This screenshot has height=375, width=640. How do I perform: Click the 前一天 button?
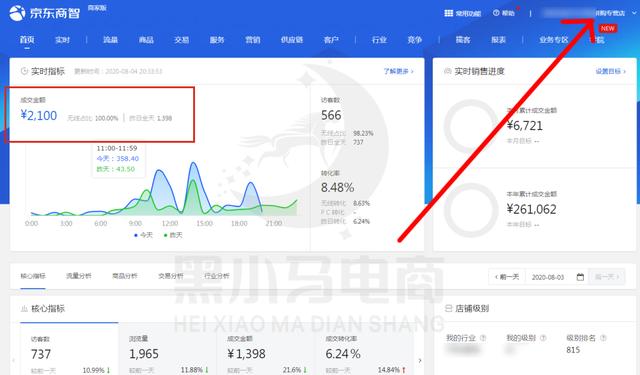point(507,277)
